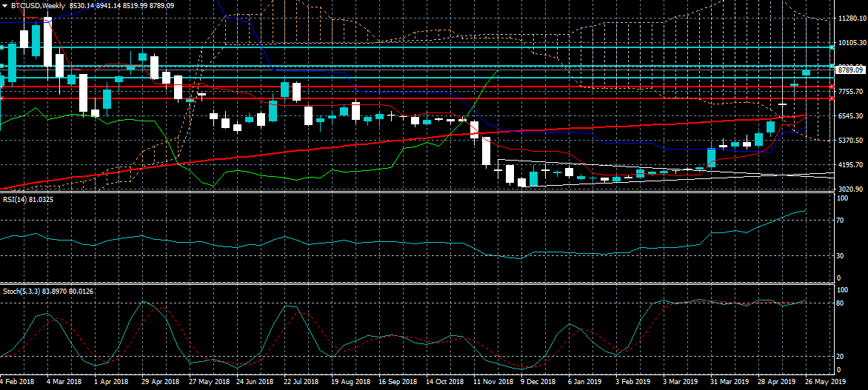The width and height of the screenshot is (868, 390).
Task: Select the current price tag 8789.09
Action: (x=850, y=70)
